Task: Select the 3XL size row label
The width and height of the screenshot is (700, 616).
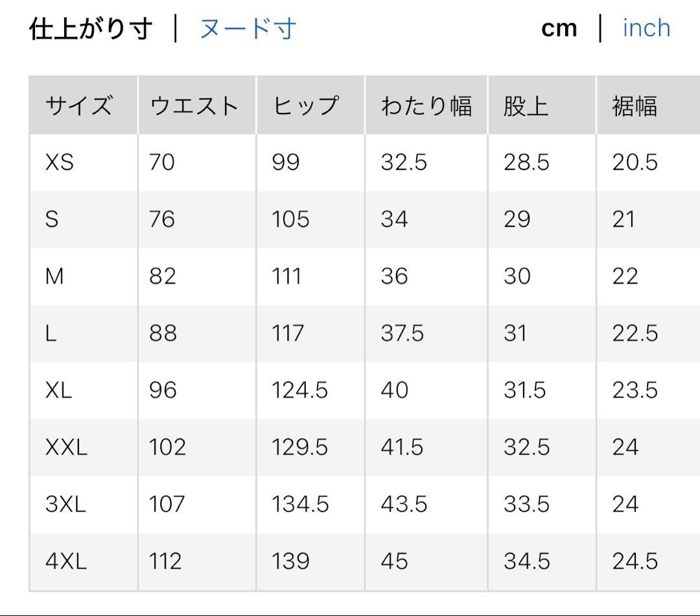Action: click(x=65, y=504)
